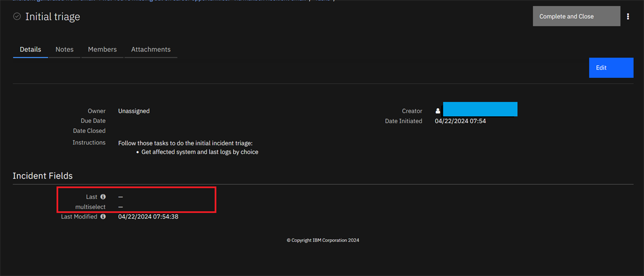Click the info icon beside Last field
644x276 pixels.
[x=103, y=197]
